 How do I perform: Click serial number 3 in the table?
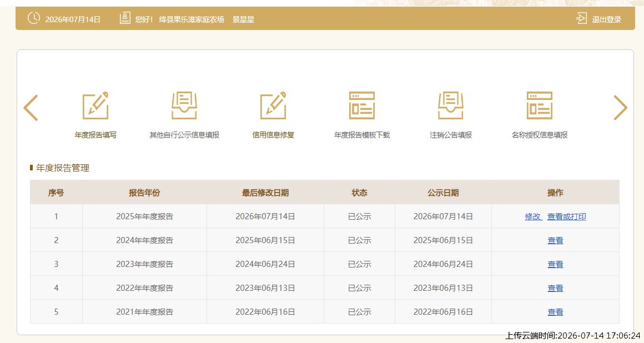[56, 264]
